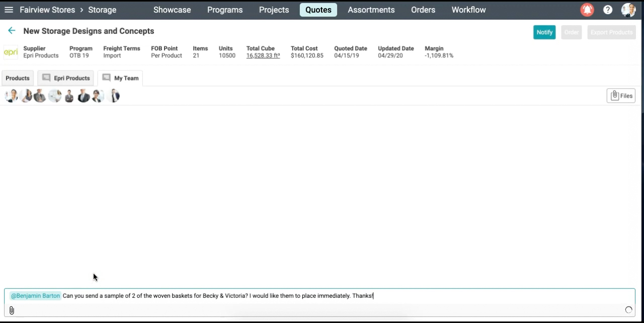
Task: Switch to the Epri Products chat tab
Action: point(66,78)
